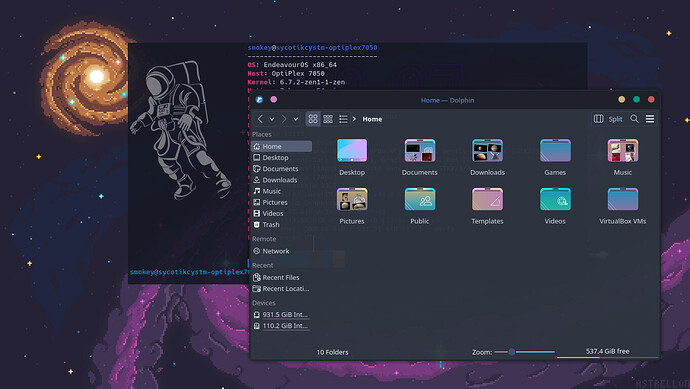Click the breadcrumb arrow before Home

[x=354, y=119]
